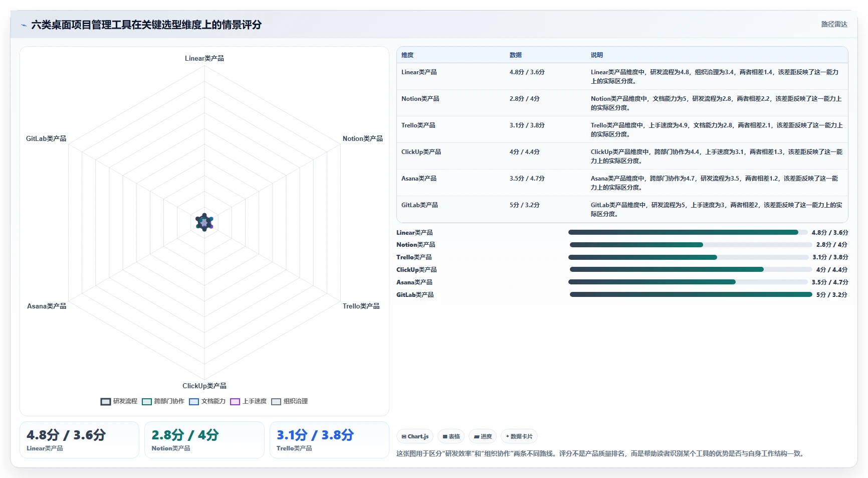868x478 pixels.
Task: Click the 路径雷达 label in header
Action: [834, 24]
